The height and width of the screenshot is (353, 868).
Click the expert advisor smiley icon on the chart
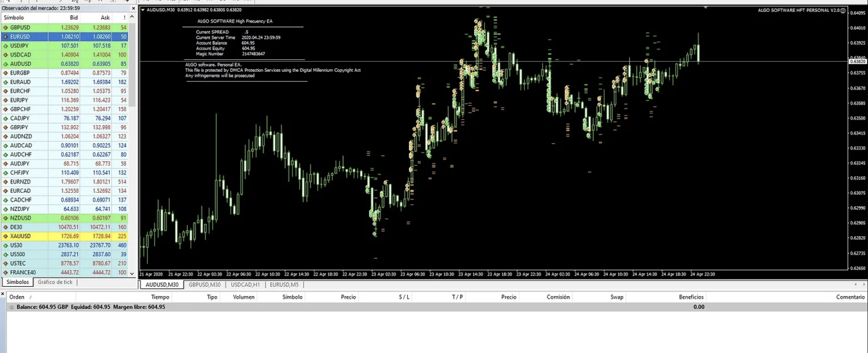point(843,10)
